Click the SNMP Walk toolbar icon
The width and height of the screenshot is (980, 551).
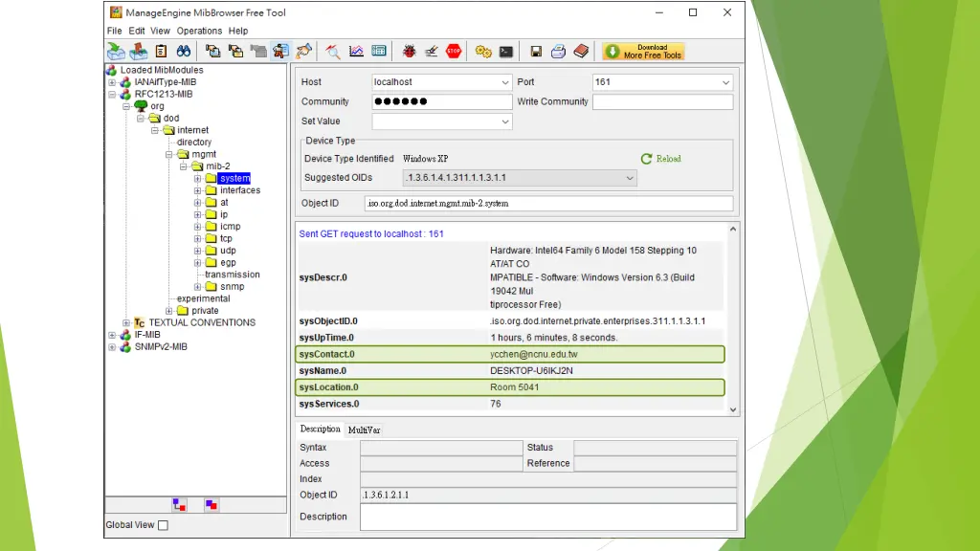(x=280, y=52)
